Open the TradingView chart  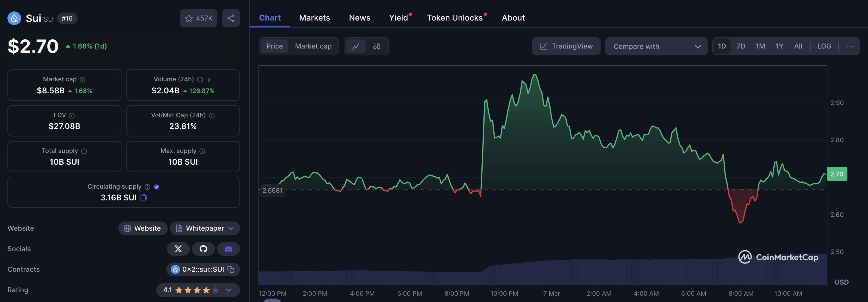[566, 46]
